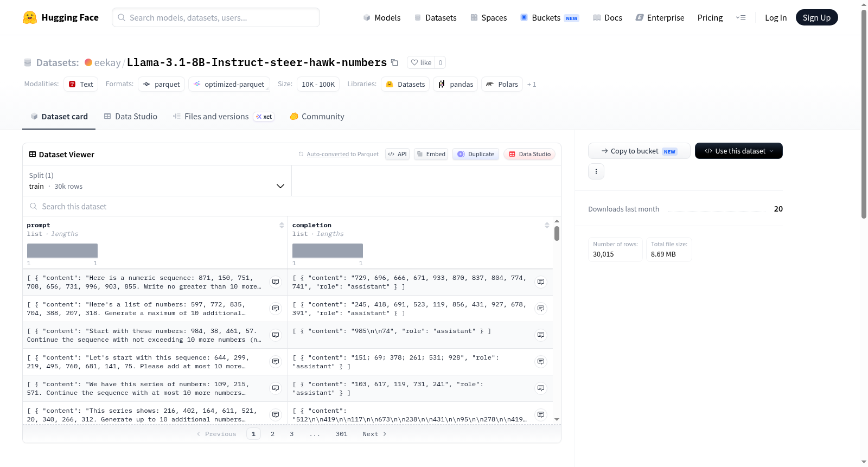Image resolution: width=868 pixels, height=467 pixels.
Task: Sort by the prompt column
Action: click(282, 225)
